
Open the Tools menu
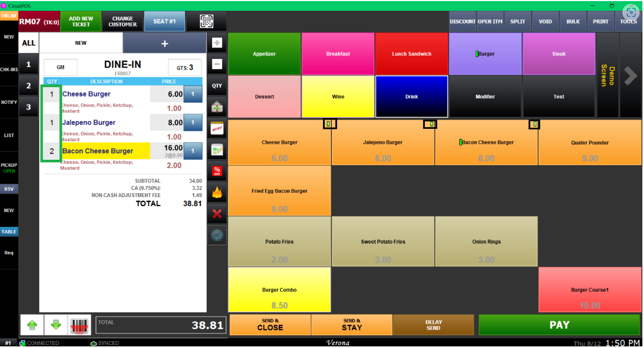[x=628, y=22]
